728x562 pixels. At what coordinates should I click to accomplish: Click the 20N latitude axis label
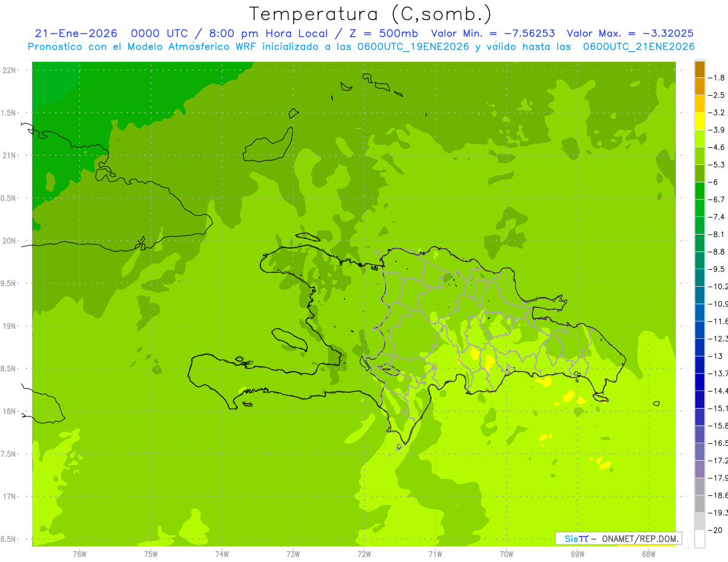[x=10, y=241]
